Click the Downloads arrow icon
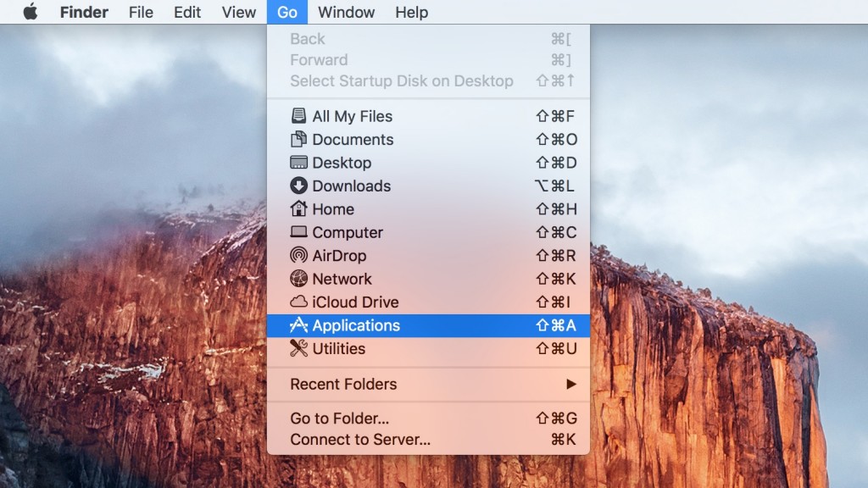This screenshot has height=488, width=868. [298, 186]
